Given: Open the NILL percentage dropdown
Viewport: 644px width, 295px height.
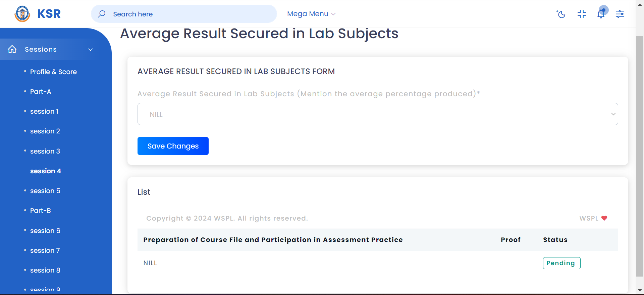Looking at the screenshot, I should 378,114.
